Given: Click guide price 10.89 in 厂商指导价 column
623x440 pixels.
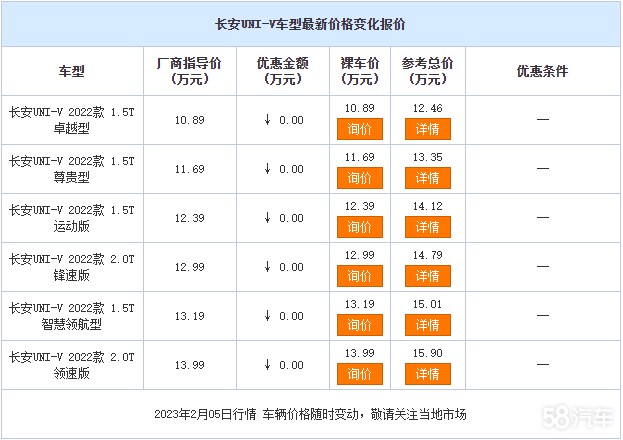Looking at the screenshot, I should coord(190,120).
